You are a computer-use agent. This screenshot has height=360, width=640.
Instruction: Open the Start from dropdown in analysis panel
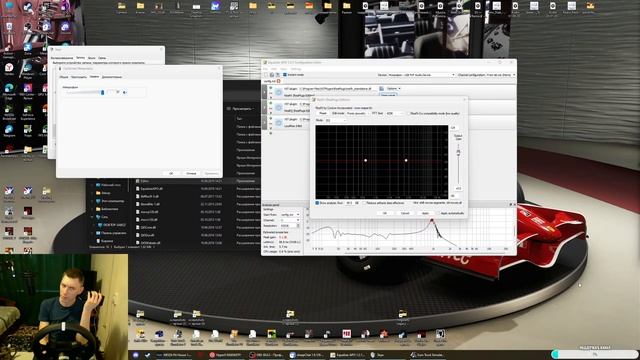(x=290, y=215)
